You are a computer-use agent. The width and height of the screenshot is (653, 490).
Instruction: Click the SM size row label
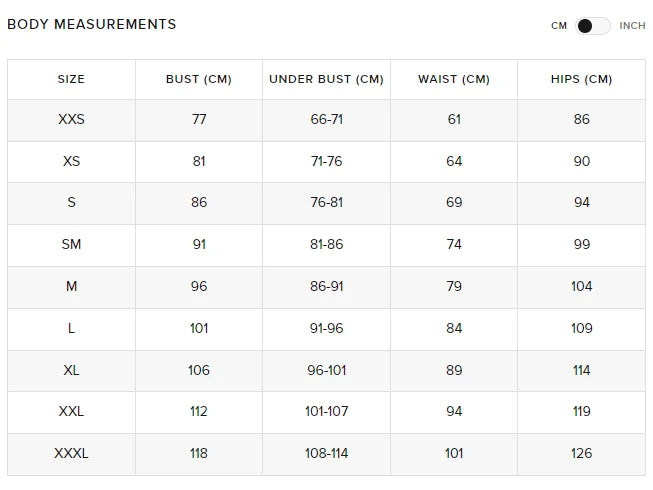pos(71,244)
